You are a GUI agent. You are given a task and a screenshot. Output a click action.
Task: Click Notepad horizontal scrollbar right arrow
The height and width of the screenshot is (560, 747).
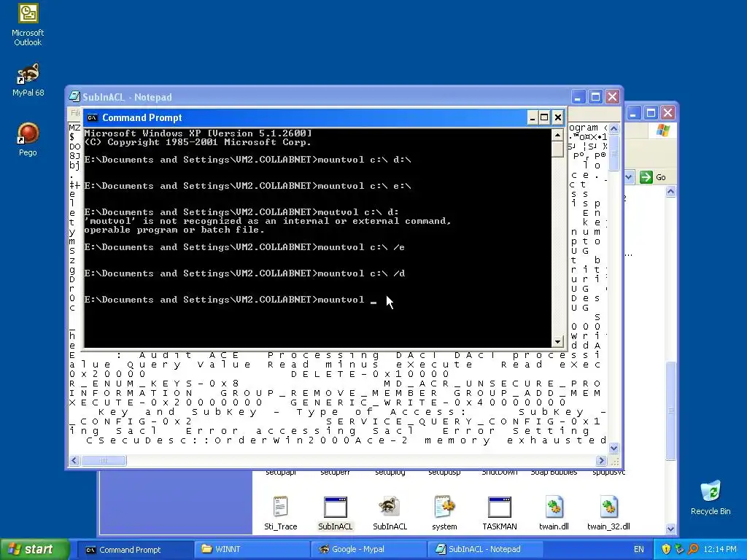click(x=601, y=461)
